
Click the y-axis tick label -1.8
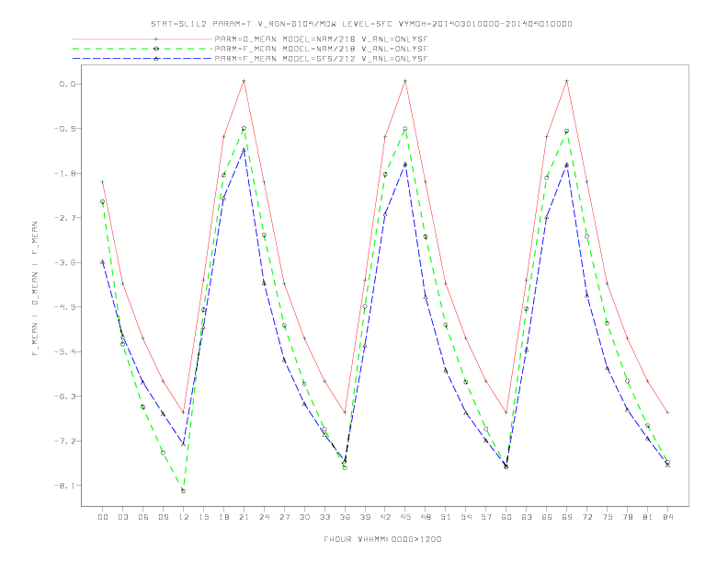point(64,173)
